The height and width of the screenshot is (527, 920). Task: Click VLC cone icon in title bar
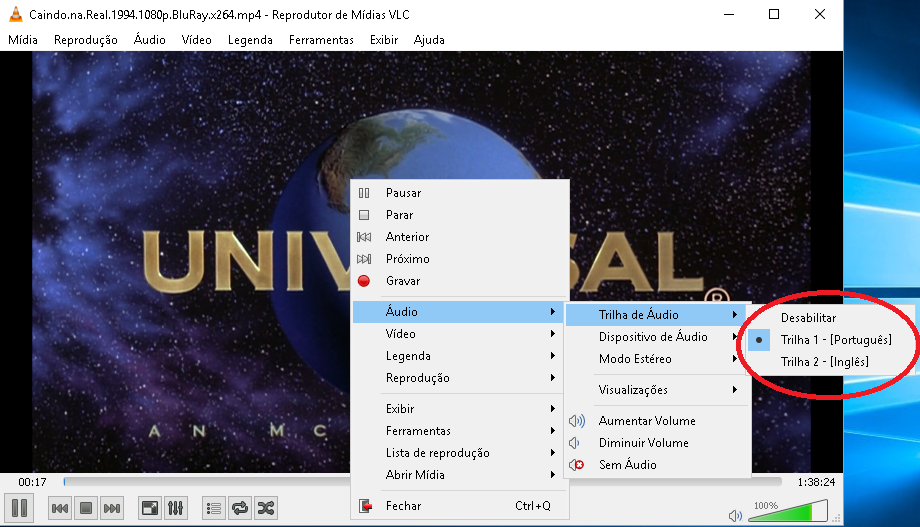click(x=16, y=14)
